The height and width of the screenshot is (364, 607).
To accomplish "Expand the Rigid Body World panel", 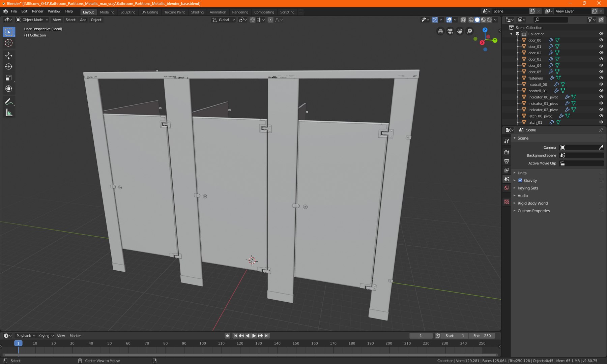I will (532, 203).
